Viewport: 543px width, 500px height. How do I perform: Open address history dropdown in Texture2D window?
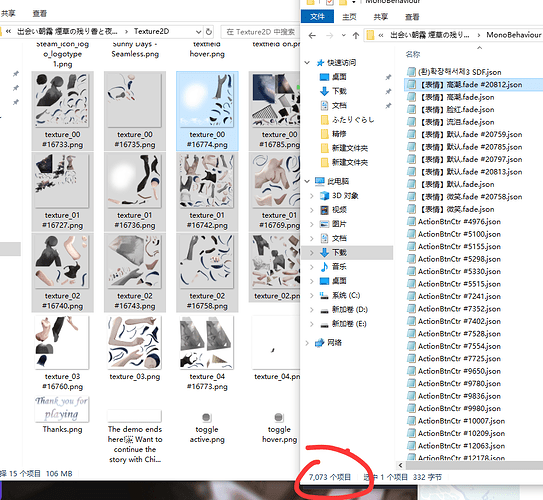point(198,32)
